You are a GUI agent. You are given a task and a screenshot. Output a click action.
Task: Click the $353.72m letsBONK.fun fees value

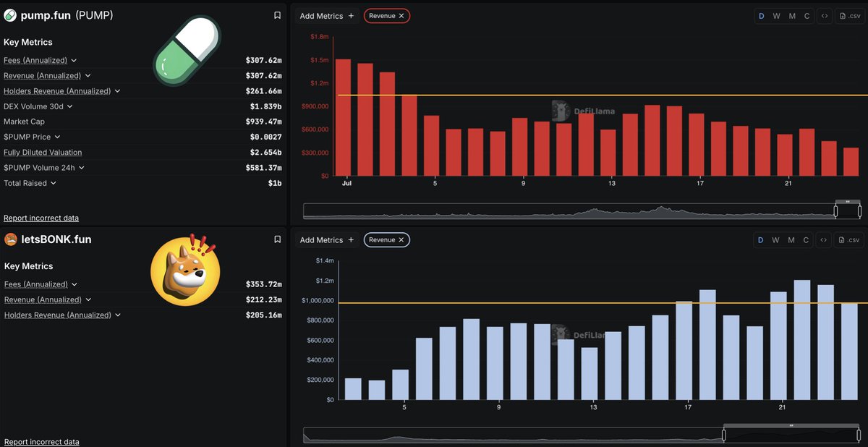pos(263,285)
